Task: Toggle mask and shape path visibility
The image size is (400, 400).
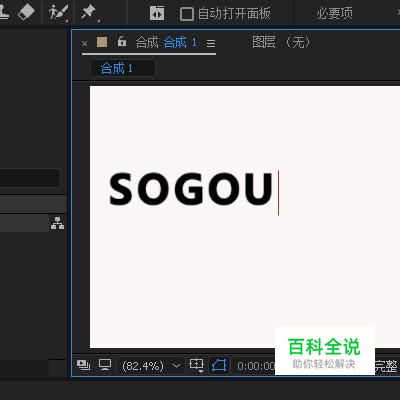Action: tap(219, 365)
